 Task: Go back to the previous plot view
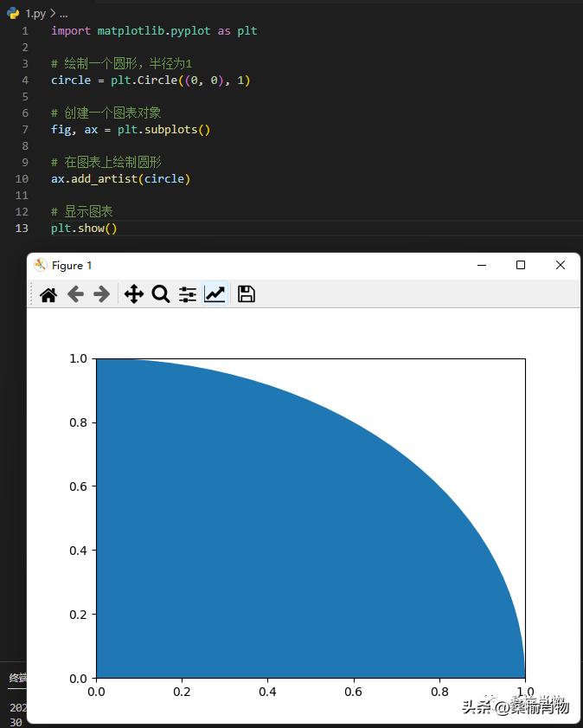(75, 294)
